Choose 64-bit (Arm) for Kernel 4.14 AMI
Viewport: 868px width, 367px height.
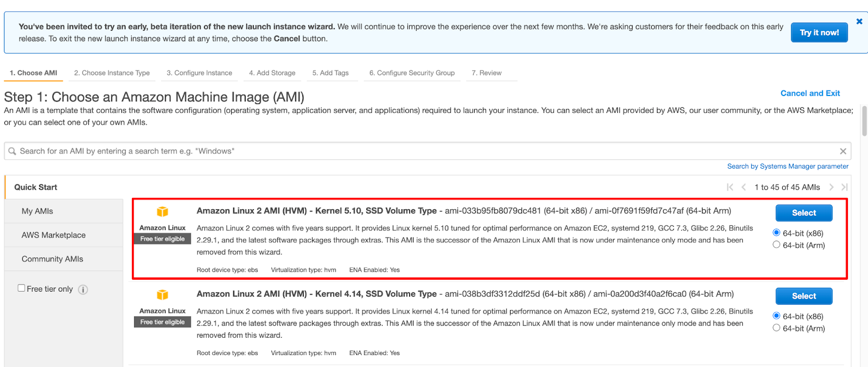pyautogui.click(x=776, y=327)
